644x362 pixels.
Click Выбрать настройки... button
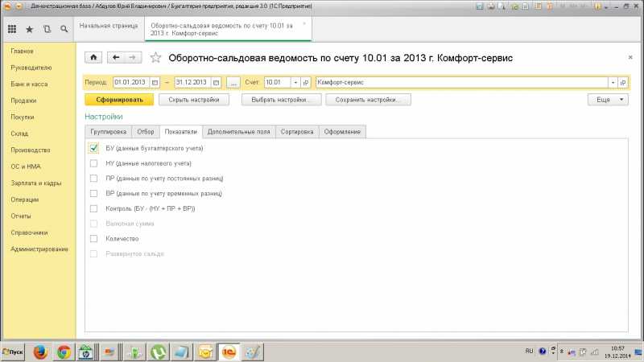[281, 100]
